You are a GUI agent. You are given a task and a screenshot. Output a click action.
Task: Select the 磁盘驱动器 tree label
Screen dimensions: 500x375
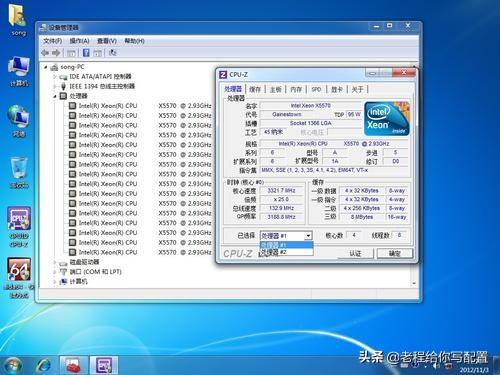(84, 262)
